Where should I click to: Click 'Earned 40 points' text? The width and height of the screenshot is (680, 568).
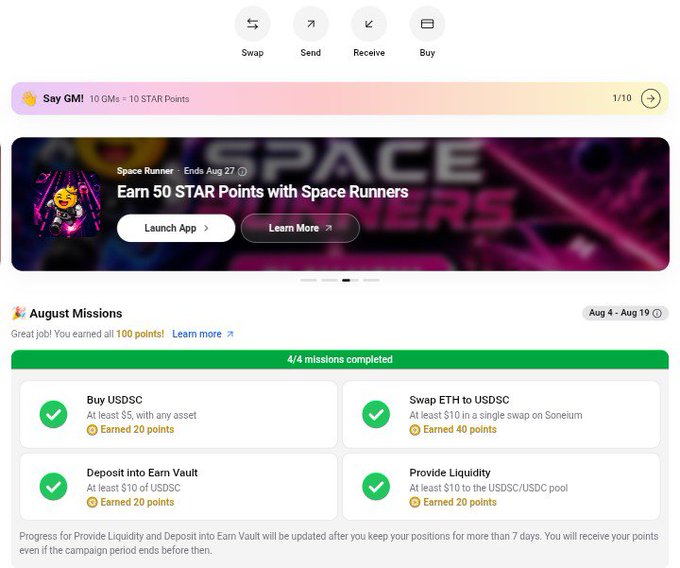[460, 429]
